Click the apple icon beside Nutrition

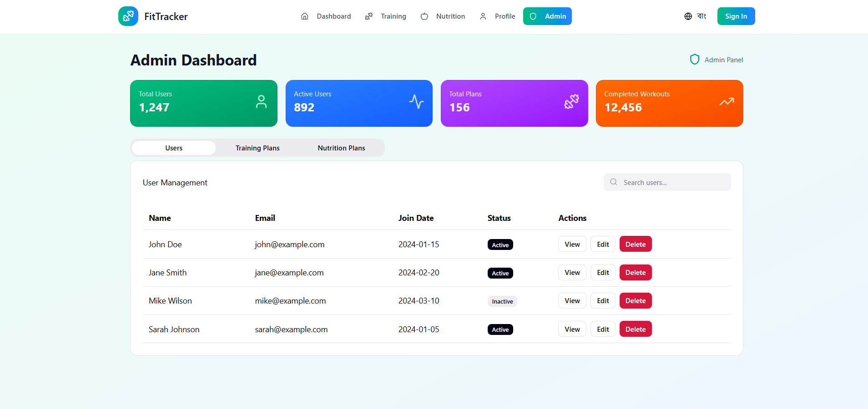(425, 16)
